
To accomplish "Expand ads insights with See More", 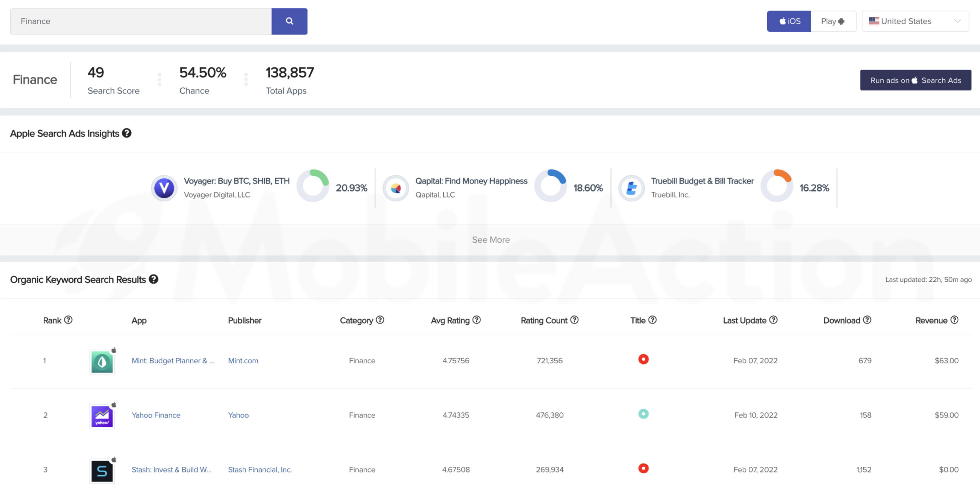I will point(491,240).
